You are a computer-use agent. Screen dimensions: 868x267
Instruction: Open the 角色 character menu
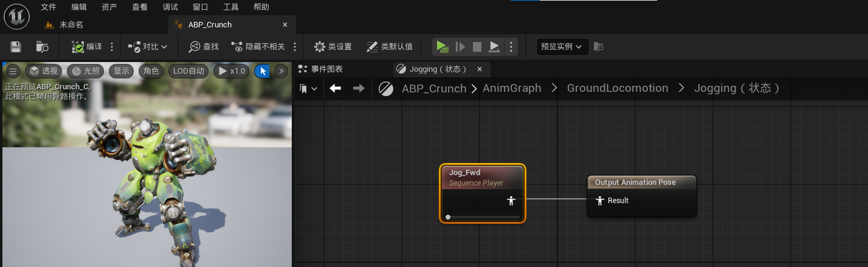click(151, 71)
